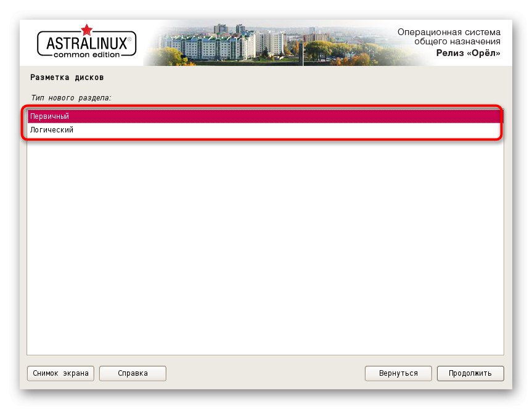The height and width of the screenshot is (409, 532).
Task: Open Справка for partitioning help
Action: click(x=132, y=373)
